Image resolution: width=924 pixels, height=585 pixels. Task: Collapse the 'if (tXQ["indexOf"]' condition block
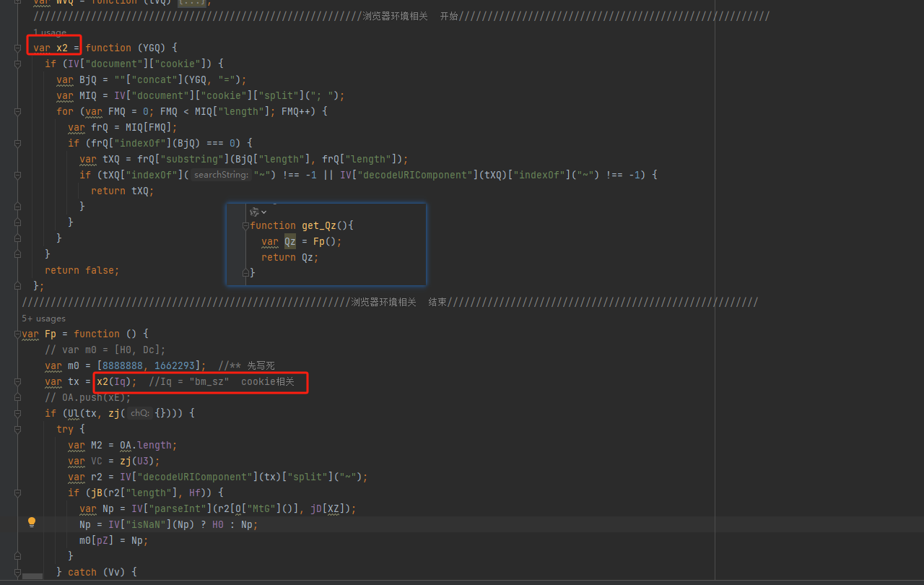pyautogui.click(x=17, y=175)
